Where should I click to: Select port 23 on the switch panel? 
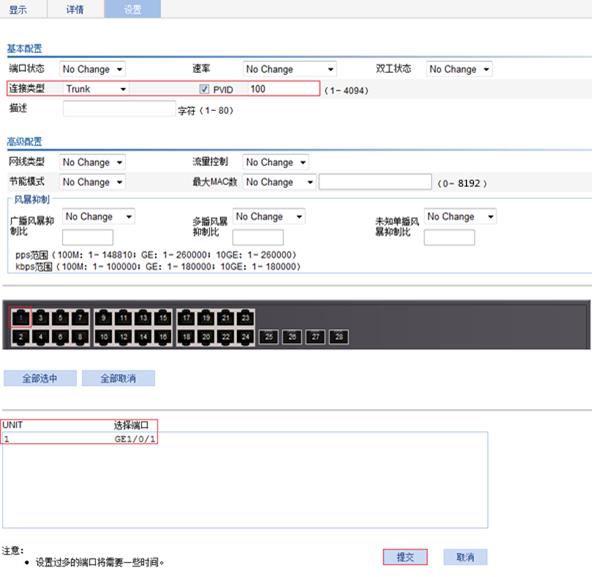pyautogui.click(x=246, y=318)
